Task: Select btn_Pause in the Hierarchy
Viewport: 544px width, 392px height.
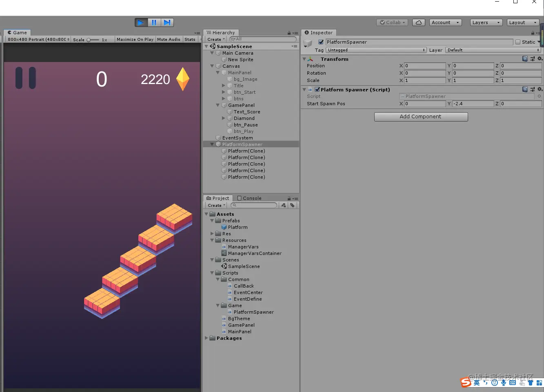Action: pyautogui.click(x=246, y=125)
